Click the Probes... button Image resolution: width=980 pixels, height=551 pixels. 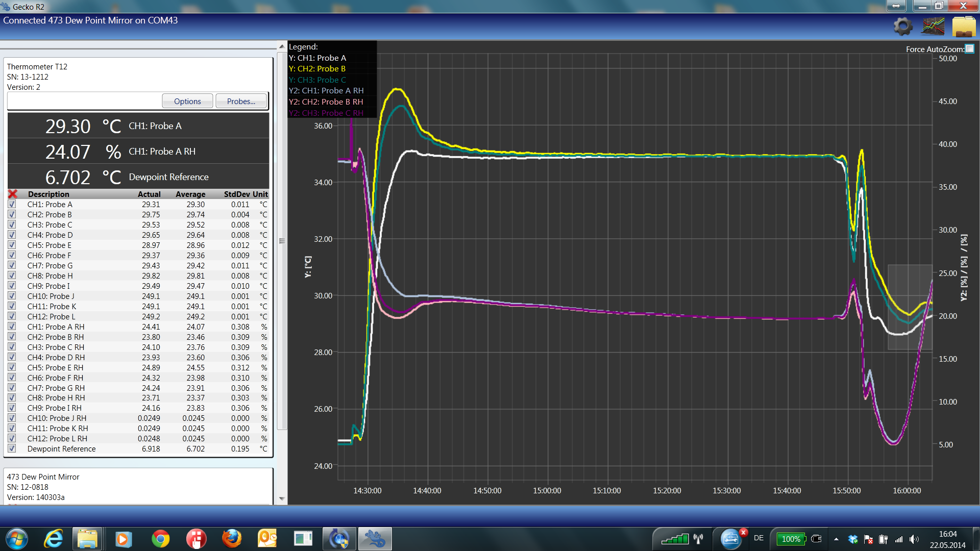(x=241, y=101)
